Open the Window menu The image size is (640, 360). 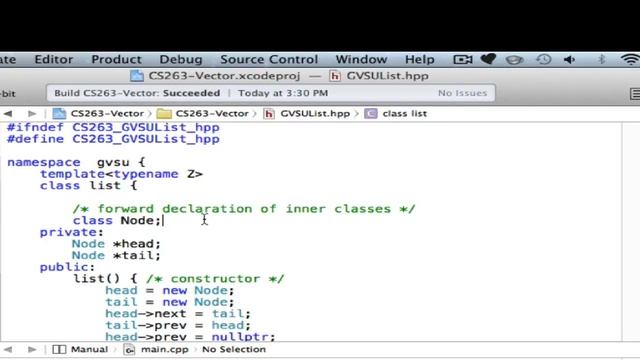(x=361, y=60)
